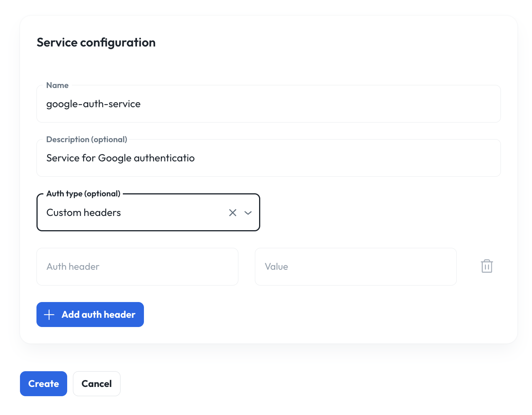Click the Auth header placeholder text
This screenshot has width=532, height=415.
(x=73, y=267)
